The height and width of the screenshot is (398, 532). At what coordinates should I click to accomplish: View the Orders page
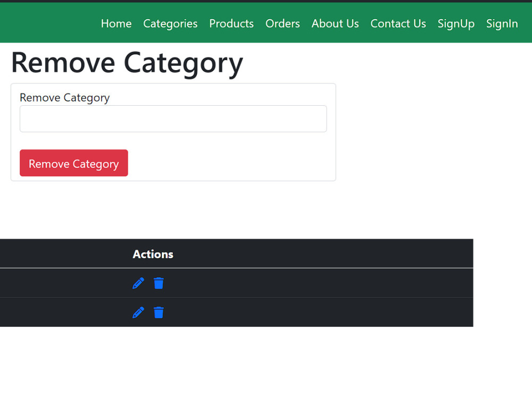(x=282, y=23)
